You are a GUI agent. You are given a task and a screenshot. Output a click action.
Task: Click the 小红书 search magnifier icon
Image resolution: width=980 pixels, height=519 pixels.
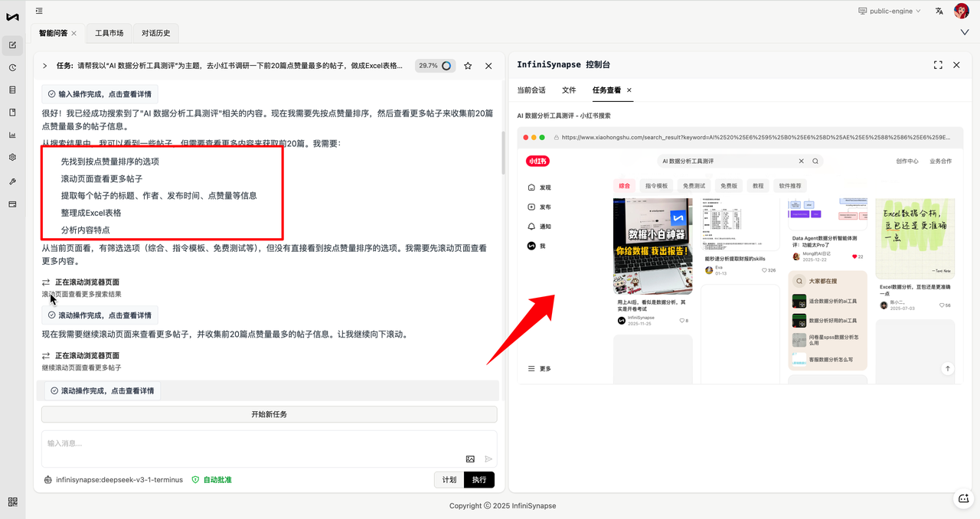coord(815,162)
